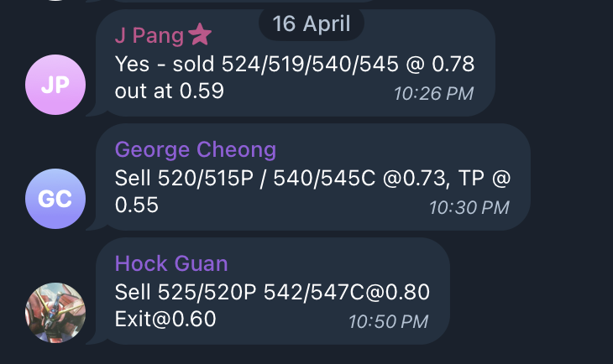Click the "0.55" take-profit value text
Screen dimensions: 613x364
tap(136, 204)
